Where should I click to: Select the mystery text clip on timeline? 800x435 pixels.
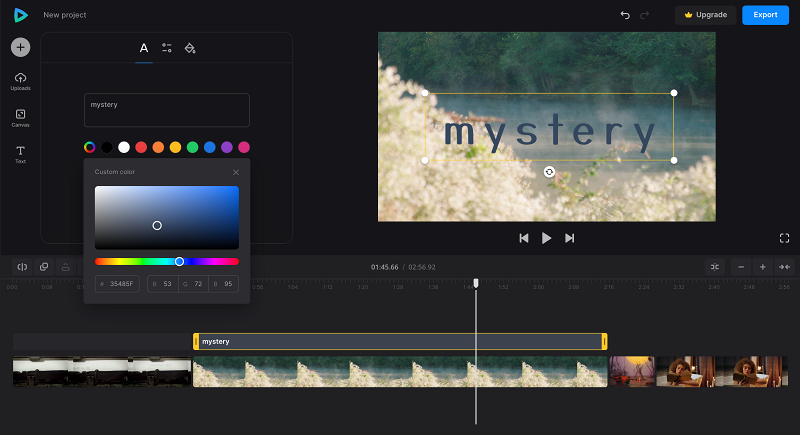coord(400,342)
